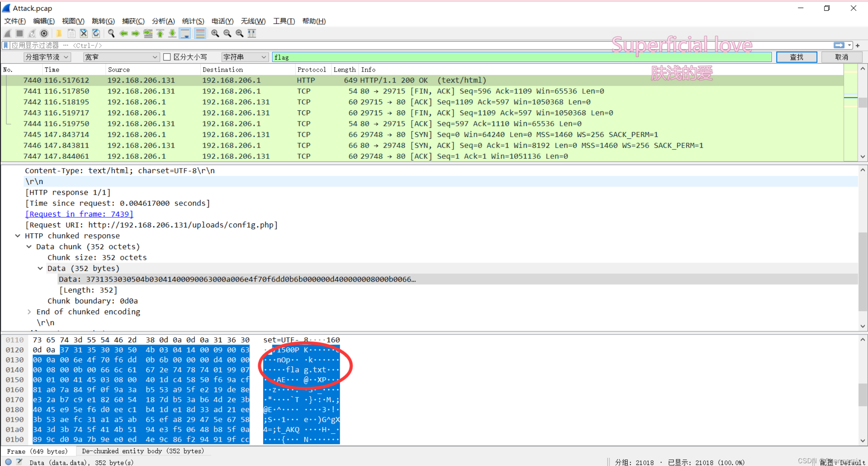Screen dimensions: 868x466
Task: Click the expert information circle status icon
Action: click(9, 462)
